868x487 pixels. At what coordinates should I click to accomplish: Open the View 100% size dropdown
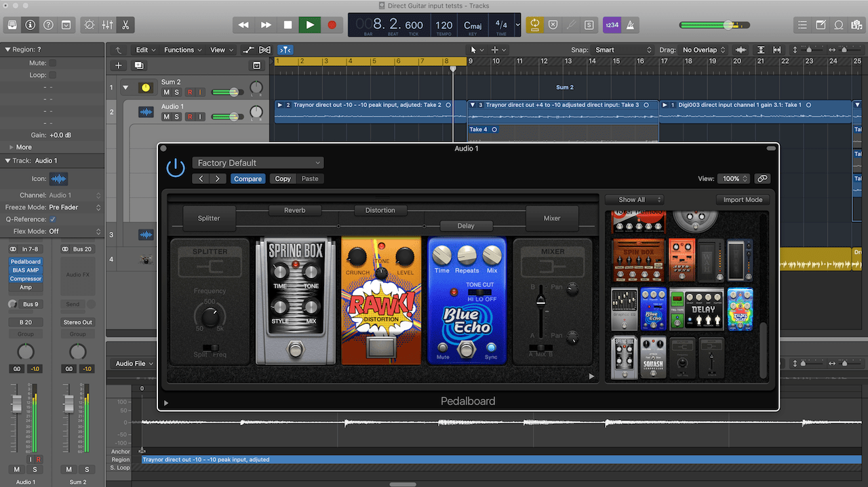coord(734,178)
